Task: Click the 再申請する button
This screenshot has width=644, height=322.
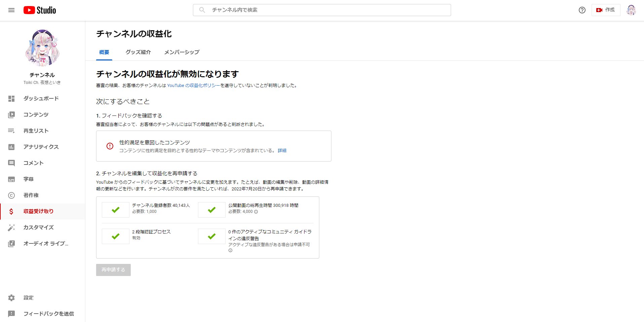Action: point(113,270)
